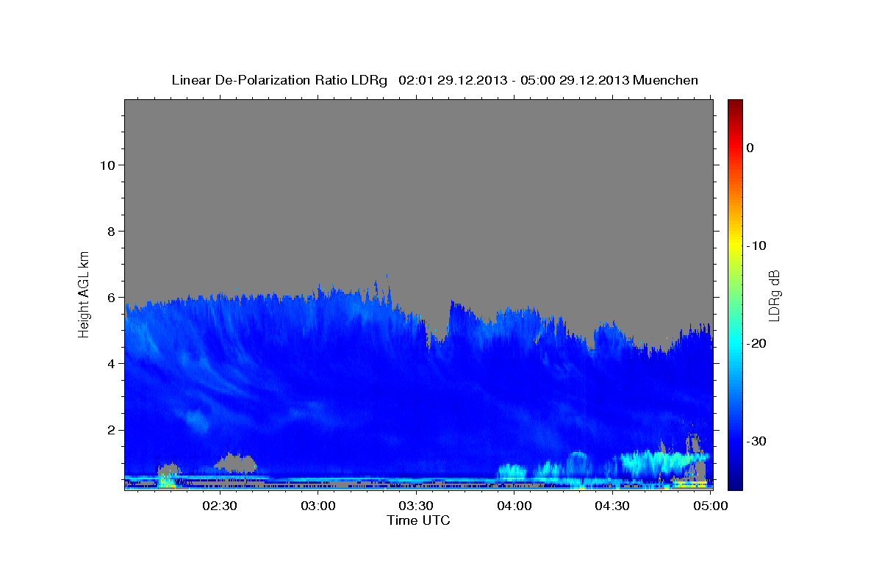Viewport: 882px width, 588px height.
Task: Click the height tick label '6'
Action: 110,297
